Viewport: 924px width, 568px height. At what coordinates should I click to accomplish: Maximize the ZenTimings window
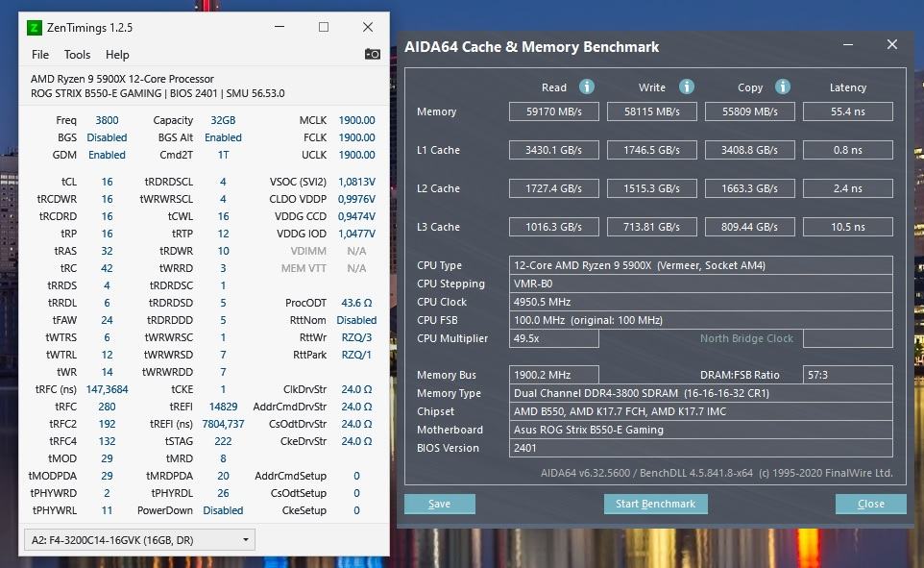(324, 27)
